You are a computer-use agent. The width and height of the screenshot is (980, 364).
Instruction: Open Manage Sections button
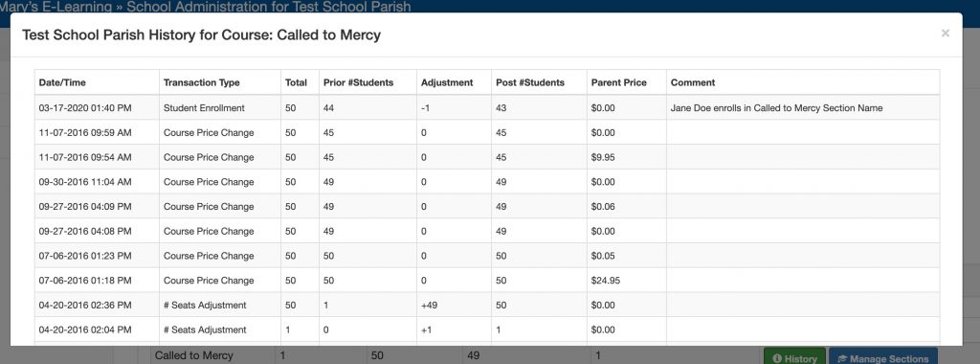coord(883,357)
